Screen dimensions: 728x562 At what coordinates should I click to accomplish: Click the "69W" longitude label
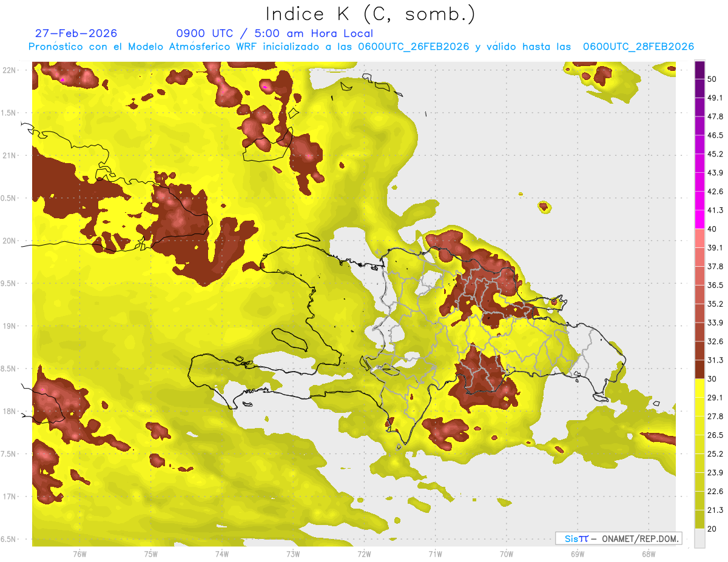[x=578, y=554]
